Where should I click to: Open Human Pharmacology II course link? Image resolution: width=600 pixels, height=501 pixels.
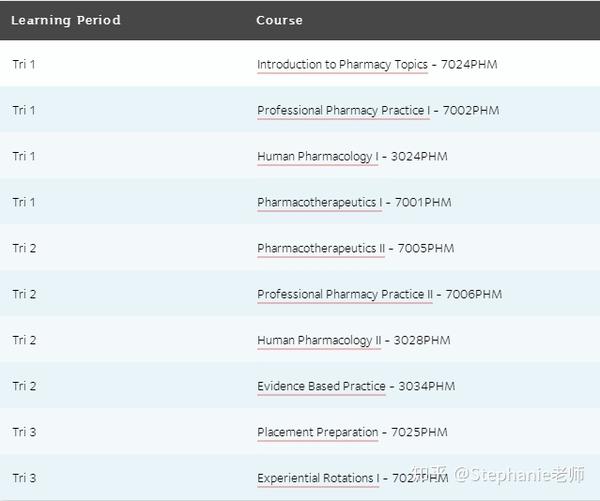319,340
